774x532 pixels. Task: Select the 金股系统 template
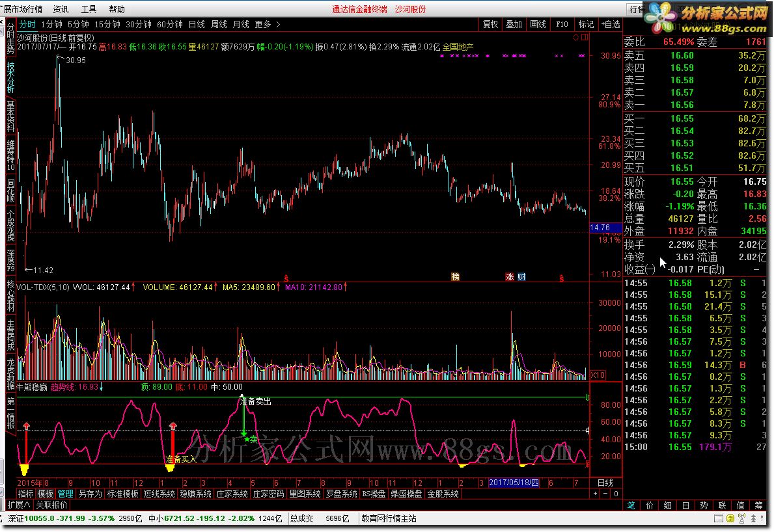pyautogui.click(x=443, y=494)
